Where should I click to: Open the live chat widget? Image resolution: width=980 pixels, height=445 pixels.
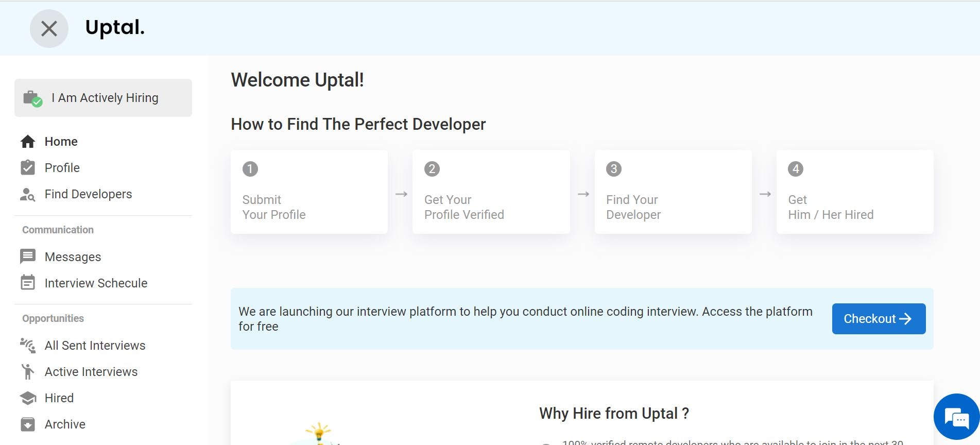click(957, 417)
